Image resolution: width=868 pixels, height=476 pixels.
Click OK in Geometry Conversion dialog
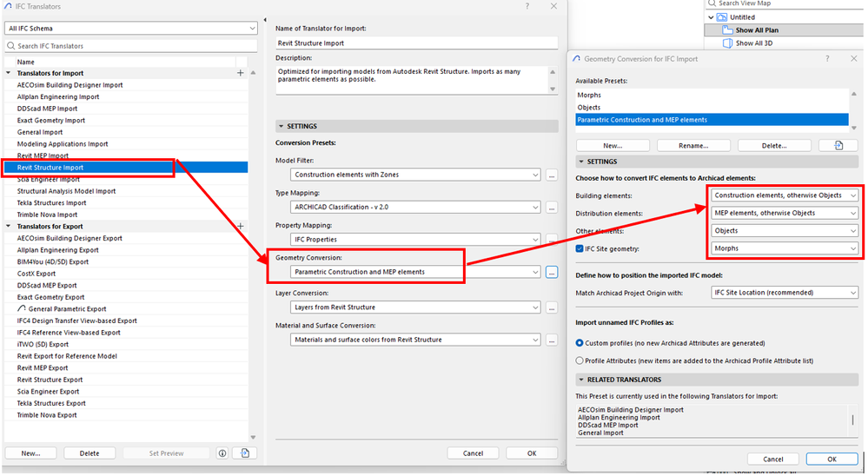[832, 459]
